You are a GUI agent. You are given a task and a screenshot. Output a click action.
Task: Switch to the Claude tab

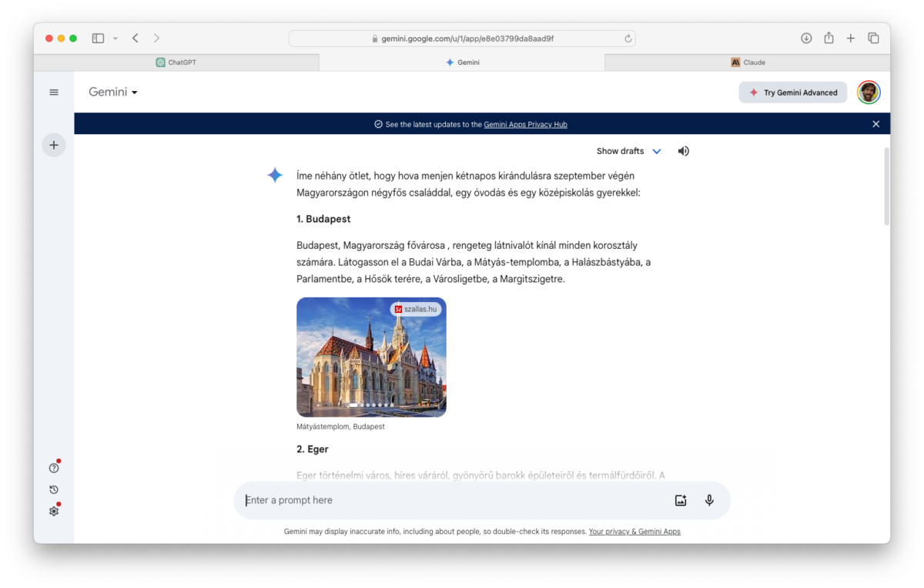pyautogui.click(x=748, y=62)
